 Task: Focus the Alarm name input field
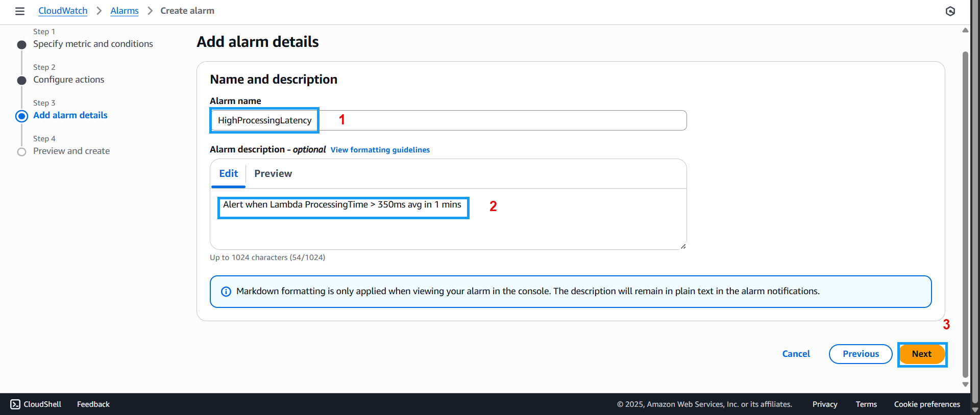tap(500, 120)
